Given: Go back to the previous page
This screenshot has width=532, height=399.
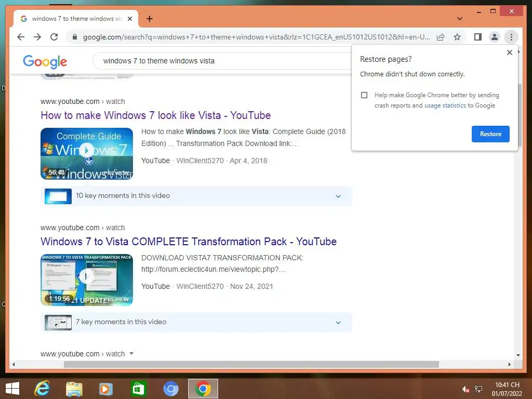Looking at the screenshot, I should tap(21, 37).
